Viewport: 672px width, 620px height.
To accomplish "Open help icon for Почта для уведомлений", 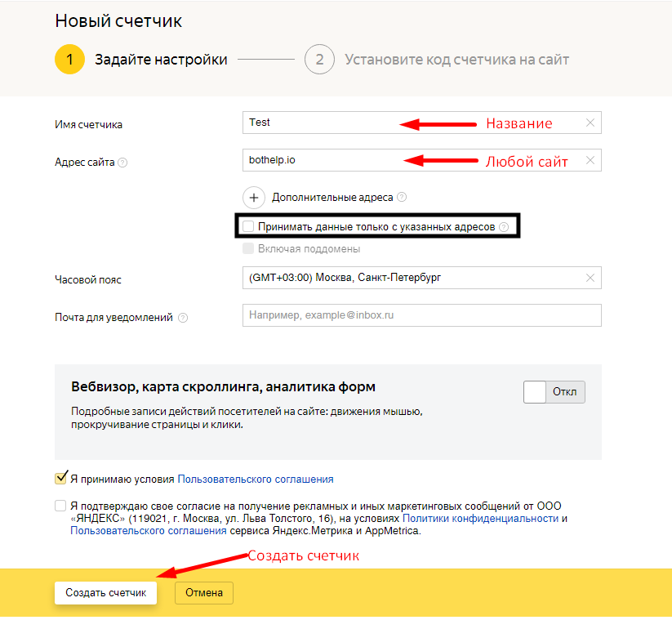I will tap(183, 319).
